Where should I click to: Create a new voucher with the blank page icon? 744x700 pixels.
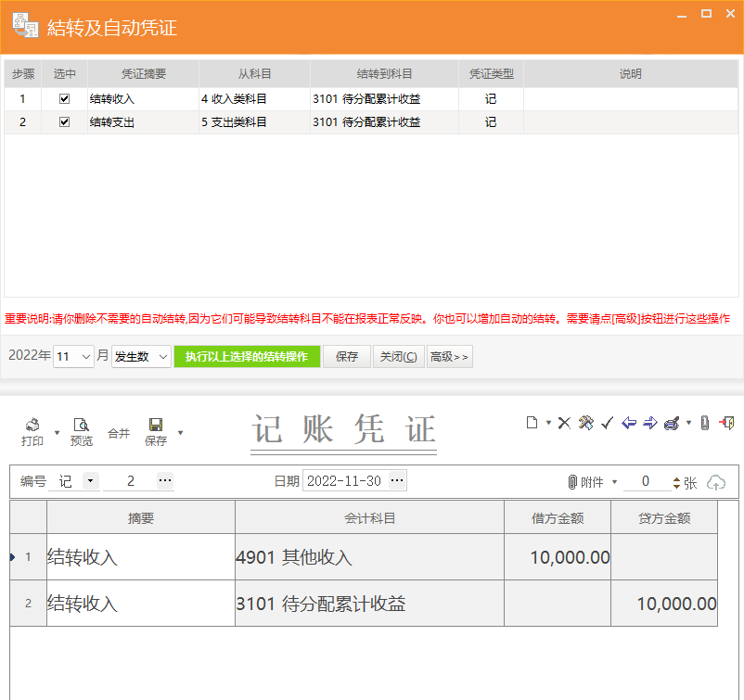[x=532, y=423]
